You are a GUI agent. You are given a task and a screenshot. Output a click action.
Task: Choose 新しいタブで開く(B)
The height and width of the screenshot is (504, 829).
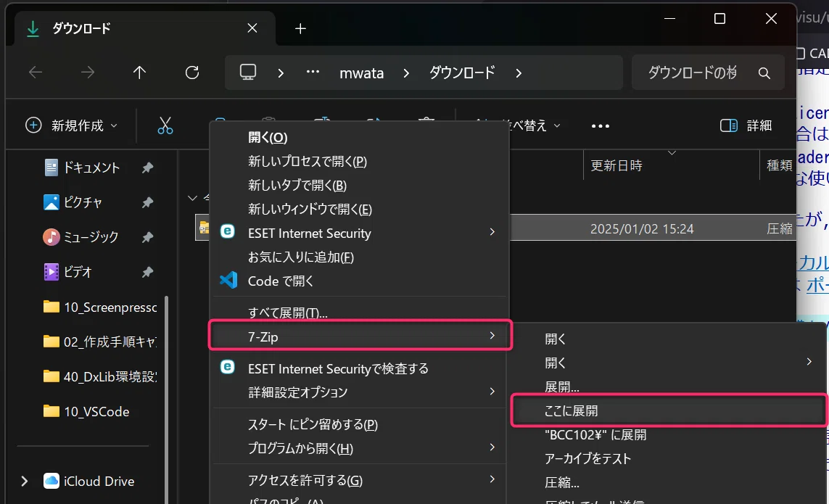(x=297, y=185)
